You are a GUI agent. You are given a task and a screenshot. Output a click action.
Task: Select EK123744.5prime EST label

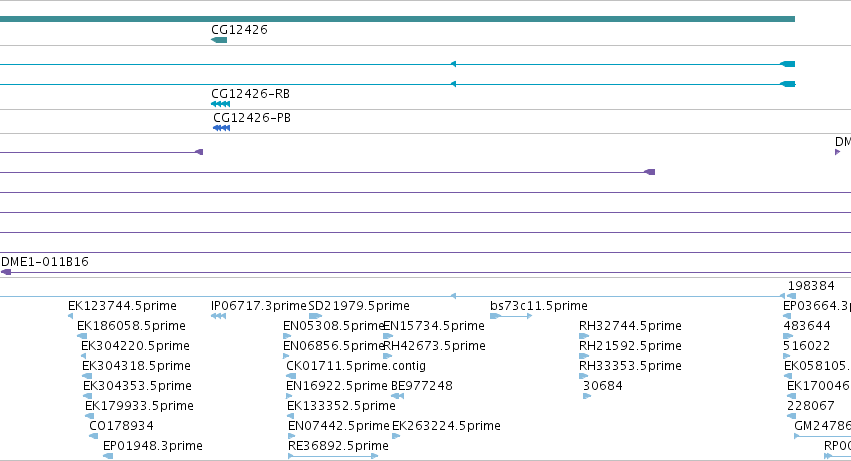coord(122,306)
